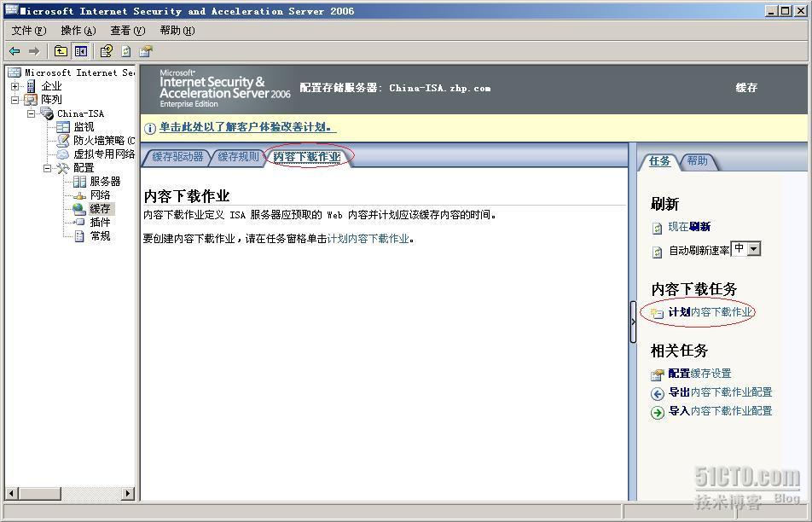812x522 pixels.
Task: Open the 自动刷新速率 dropdown
Action: coord(754,249)
